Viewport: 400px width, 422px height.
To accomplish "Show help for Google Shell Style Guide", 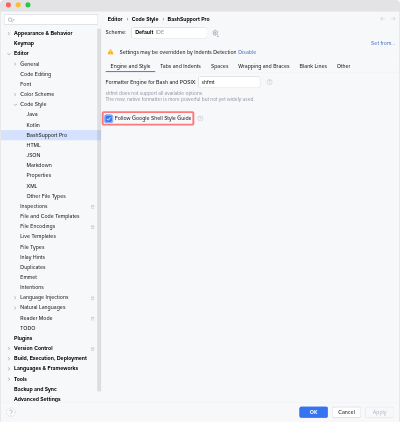I will (x=200, y=118).
